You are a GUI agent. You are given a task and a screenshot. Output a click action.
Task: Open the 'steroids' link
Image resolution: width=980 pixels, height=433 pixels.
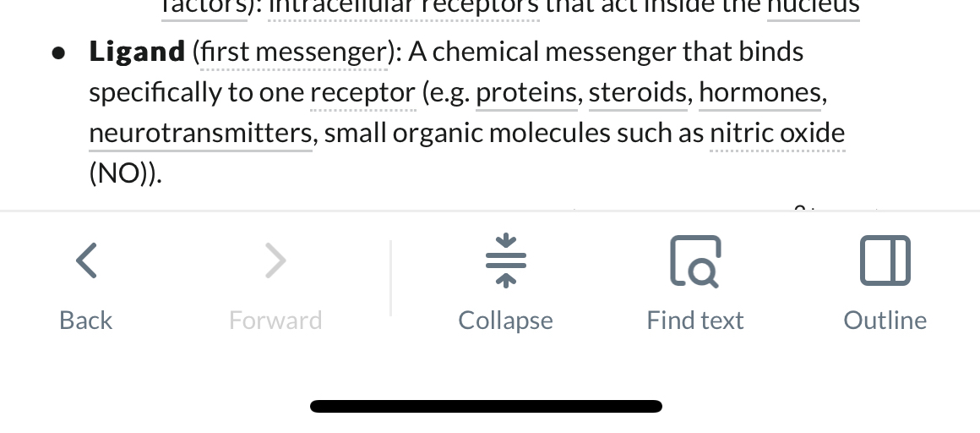[638, 93]
